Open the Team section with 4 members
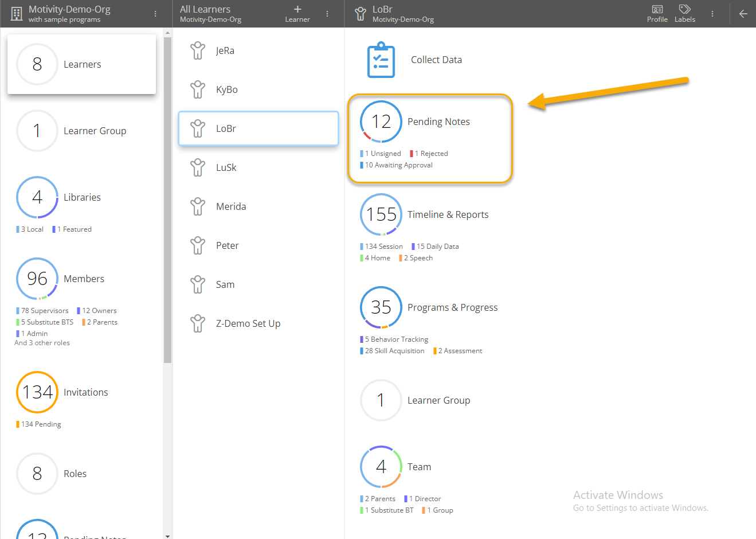 coord(419,467)
